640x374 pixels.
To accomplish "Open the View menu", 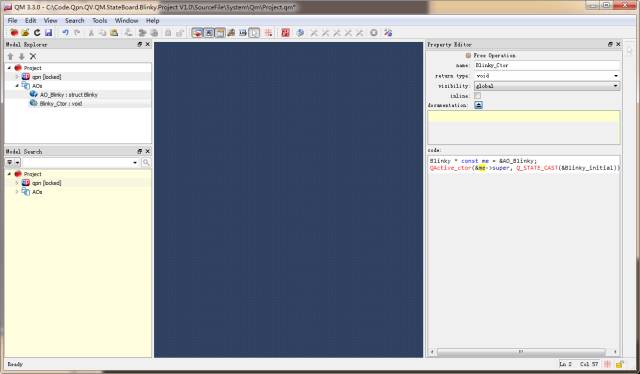I will [x=50, y=20].
